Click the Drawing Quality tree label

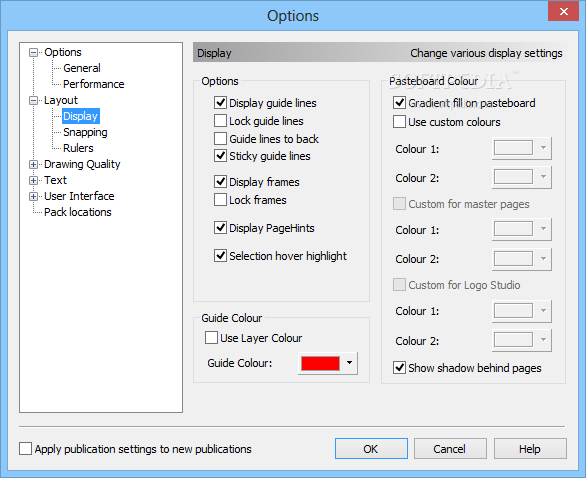click(82, 164)
